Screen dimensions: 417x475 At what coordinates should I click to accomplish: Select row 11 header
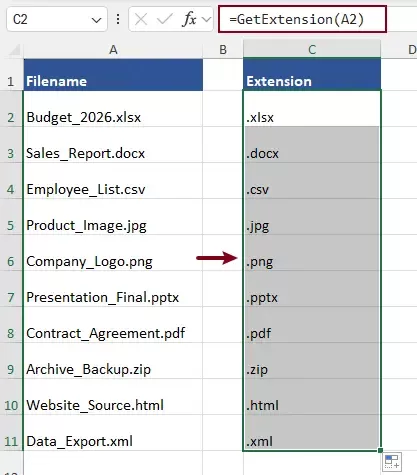click(x=11, y=441)
